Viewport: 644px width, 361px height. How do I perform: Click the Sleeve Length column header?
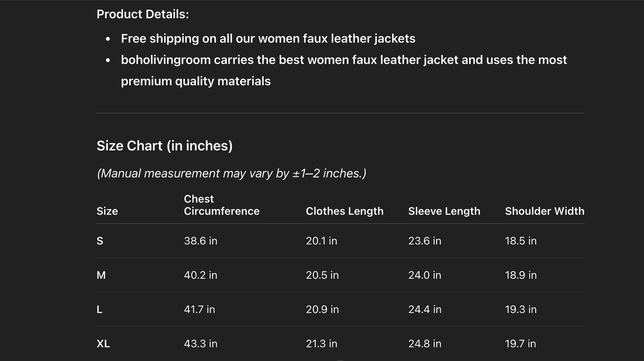tap(444, 211)
